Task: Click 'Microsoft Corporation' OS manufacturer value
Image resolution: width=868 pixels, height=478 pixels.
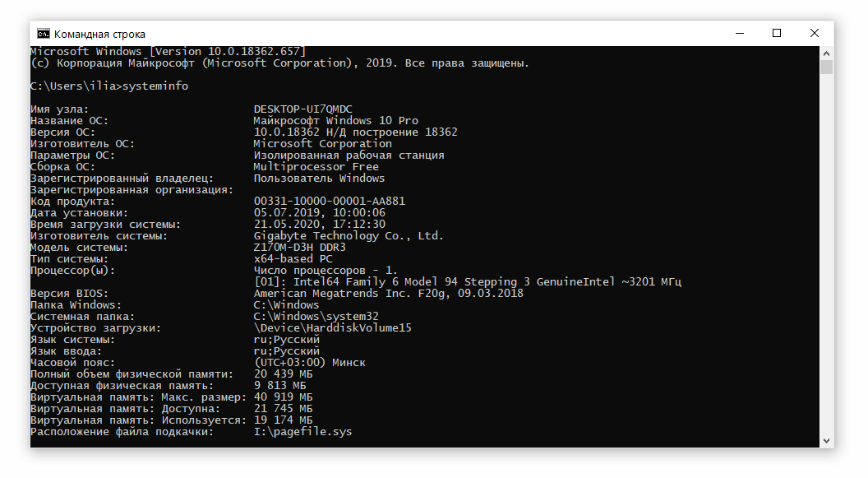Action: [323, 144]
